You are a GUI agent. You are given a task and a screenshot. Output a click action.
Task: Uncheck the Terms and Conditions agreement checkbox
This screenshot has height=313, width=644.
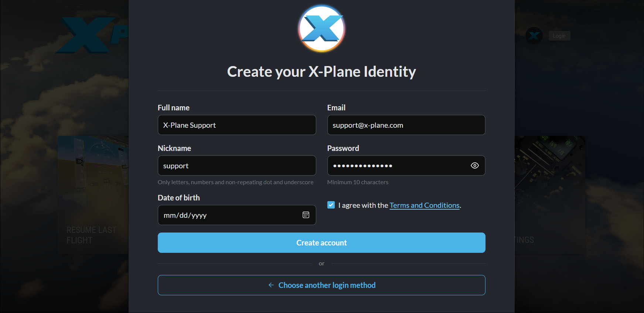331,205
